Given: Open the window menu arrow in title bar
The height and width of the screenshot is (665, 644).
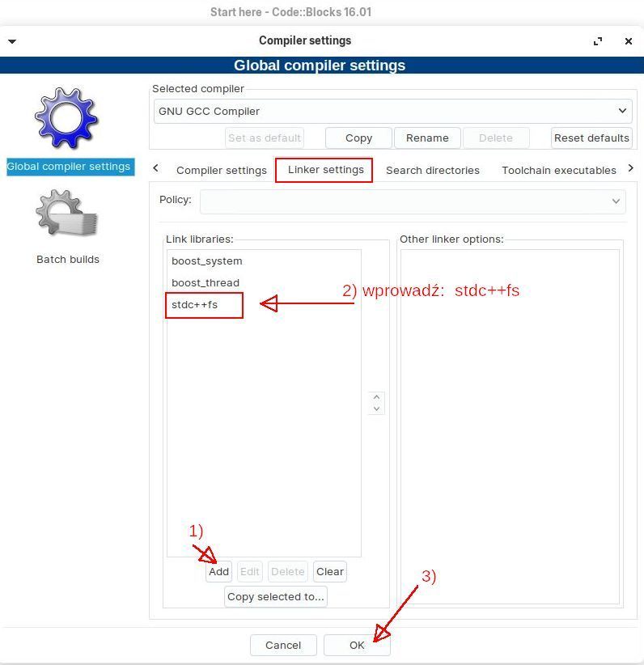Looking at the screenshot, I should tap(12, 41).
